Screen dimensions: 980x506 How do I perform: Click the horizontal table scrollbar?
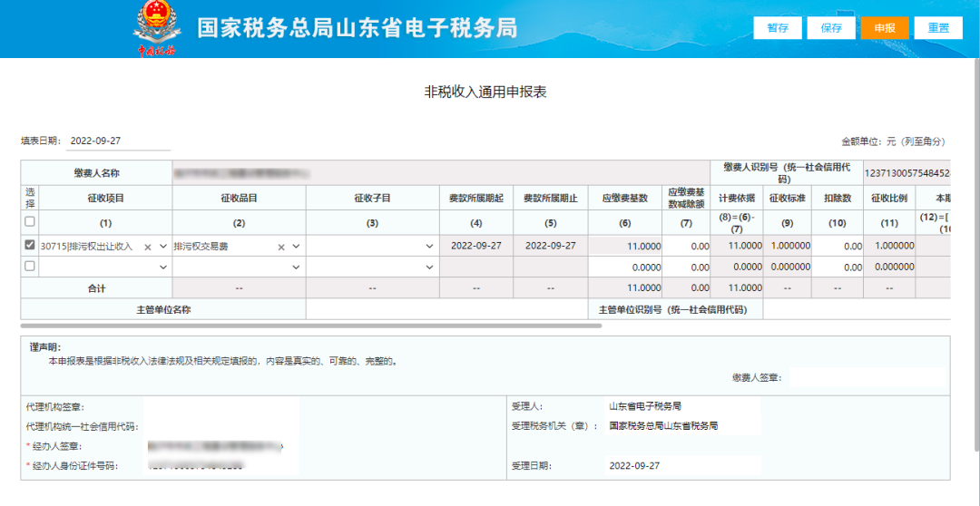pyautogui.click(x=310, y=326)
